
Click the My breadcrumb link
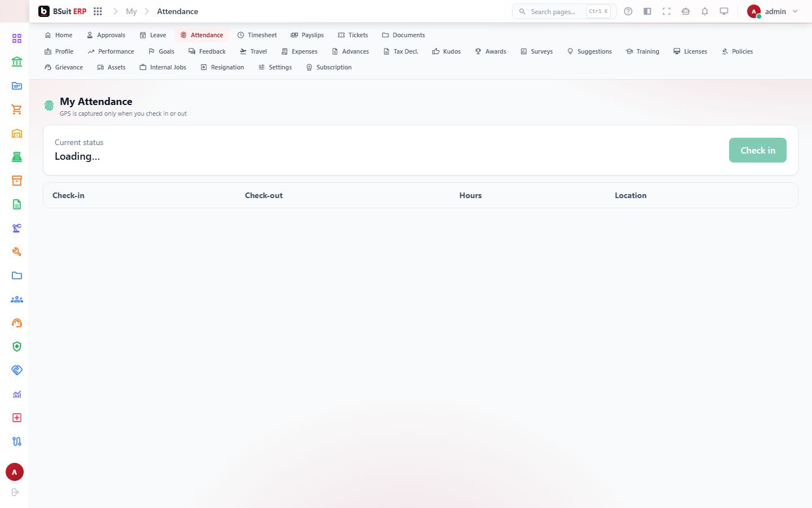tap(131, 11)
